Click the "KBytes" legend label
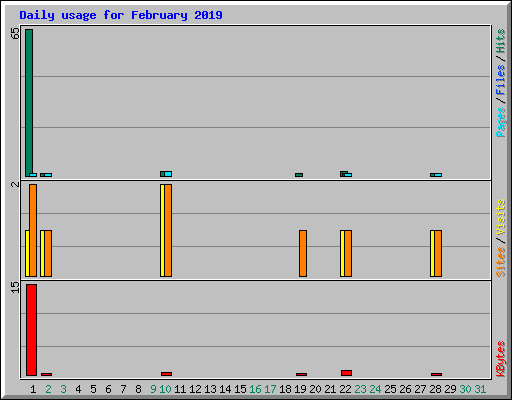512x400 pixels. (x=500, y=359)
